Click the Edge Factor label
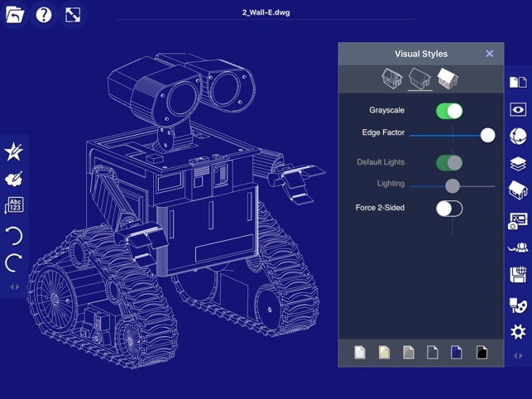Screen dimensions: 532x399 (383, 132)
